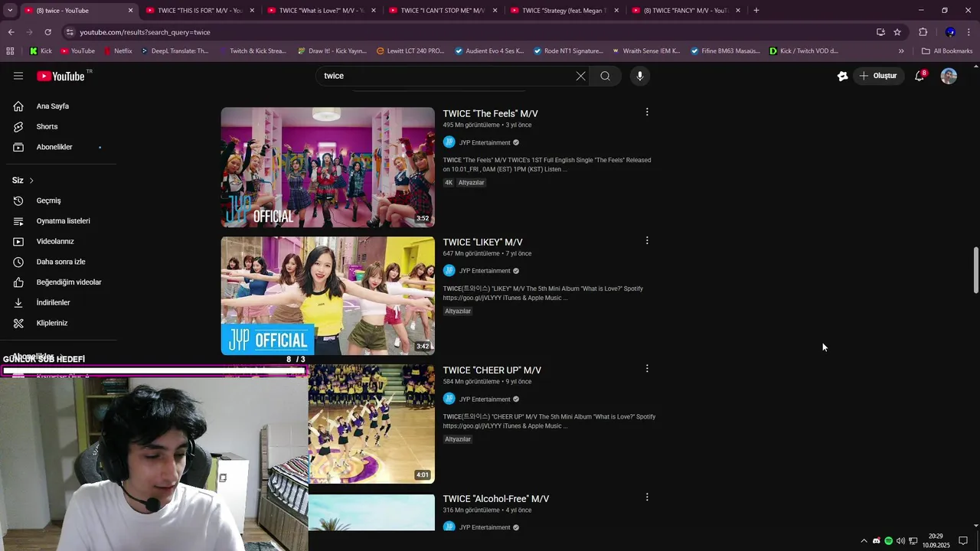
Task: Switch to TWICE "What is Love?" tab
Action: tap(320, 11)
